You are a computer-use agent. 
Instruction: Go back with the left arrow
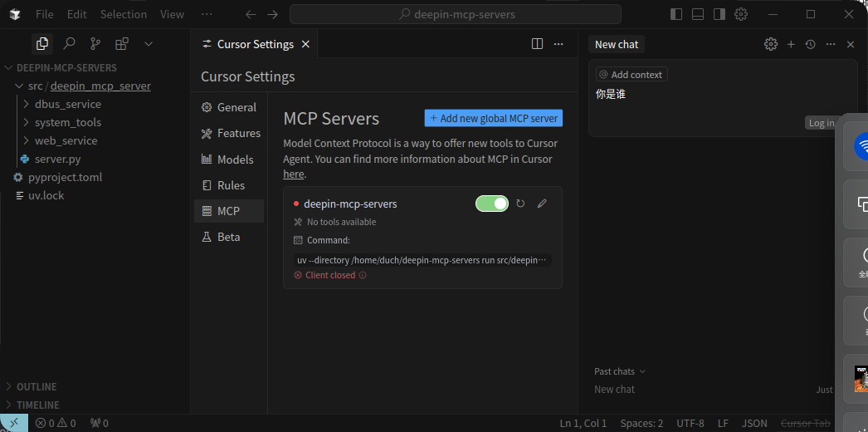251,14
